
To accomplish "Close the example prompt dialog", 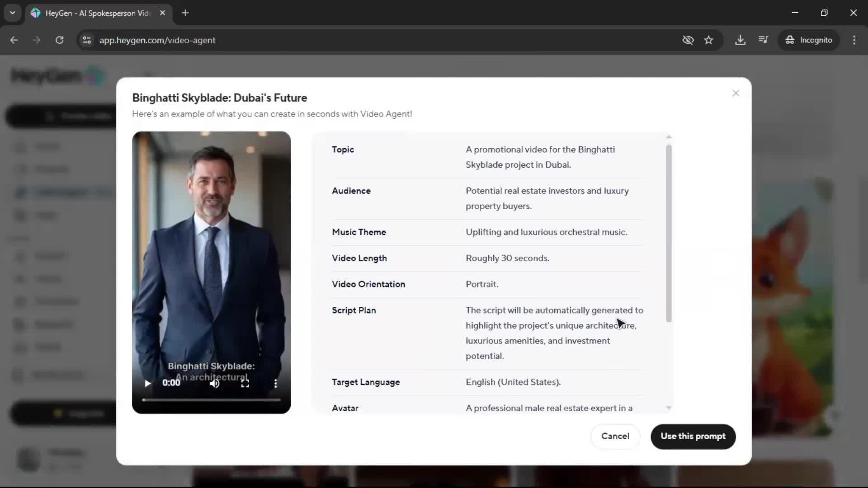I will point(736,93).
